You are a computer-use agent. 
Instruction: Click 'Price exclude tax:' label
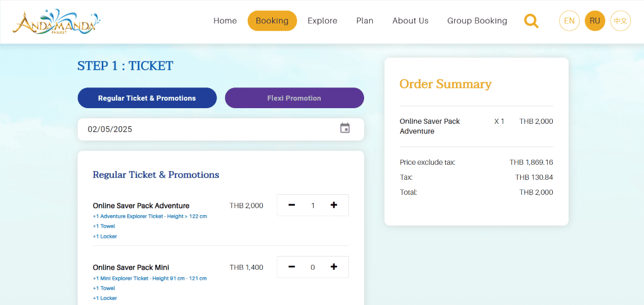pyautogui.click(x=428, y=162)
